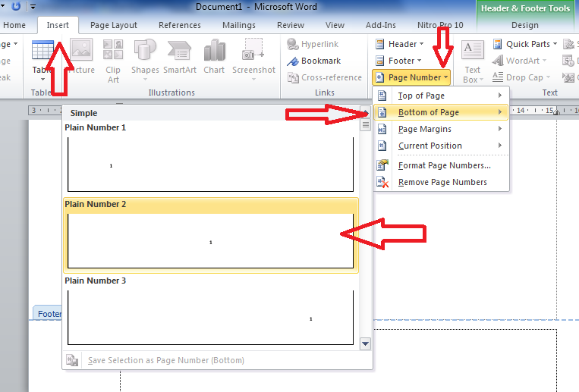Image resolution: width=579 pixels, height=392 pixels.
Task: Open the Mailings tab
Action: pyautogui.click(x=238, y=25)
